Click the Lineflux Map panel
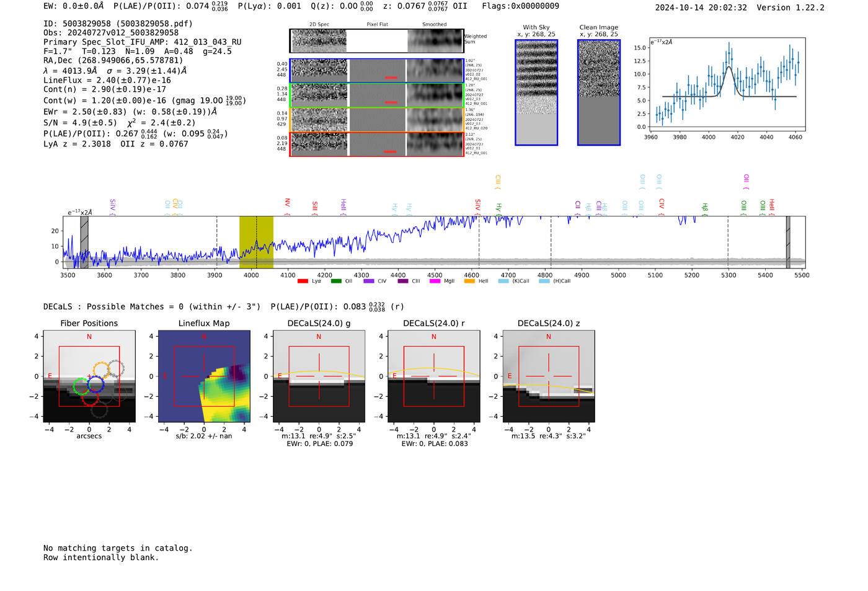This screenshot has width=868, height=591. (204, 376)
